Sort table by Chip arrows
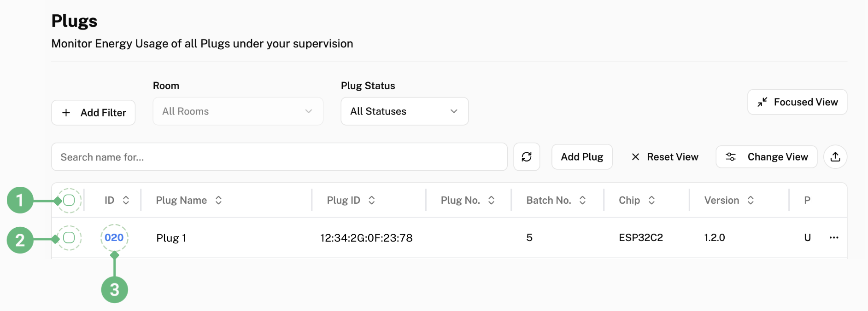Image resolution: width=868 pixels, height=311 pixels. point(651,200)
